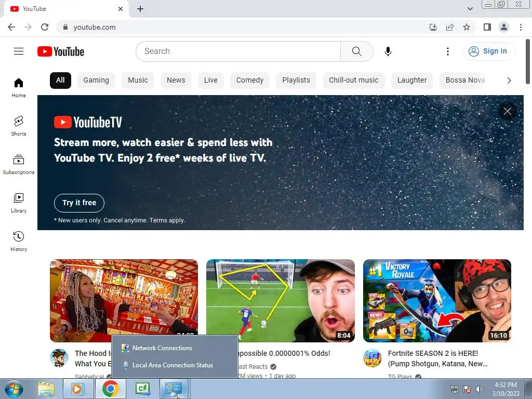Open the 8:04 soccer video thumbnail
532x399 pixels.
[x=280, y=301]
